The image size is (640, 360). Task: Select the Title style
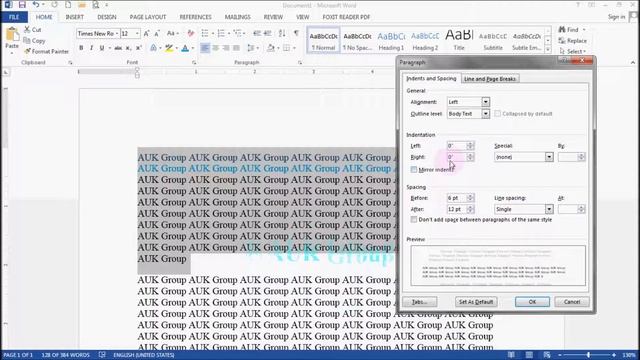click(459, 41)
